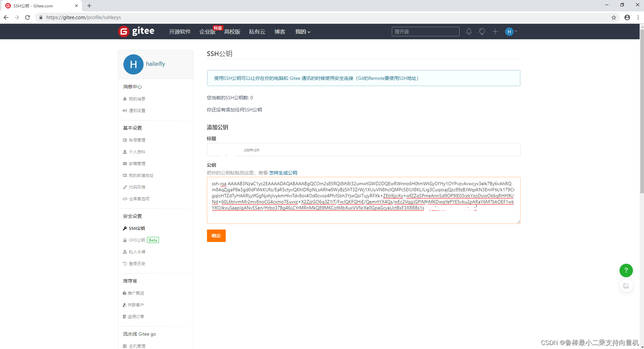Screen dimensions: 644x349
Task: Open 企业版 navigation item
Action: (207, 32)
